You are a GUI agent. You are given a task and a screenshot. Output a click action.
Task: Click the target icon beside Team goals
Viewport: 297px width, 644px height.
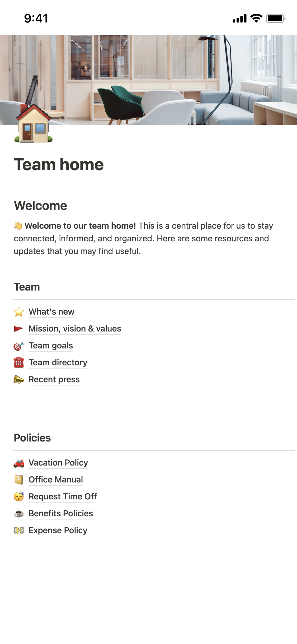click(x=19, y=346)
